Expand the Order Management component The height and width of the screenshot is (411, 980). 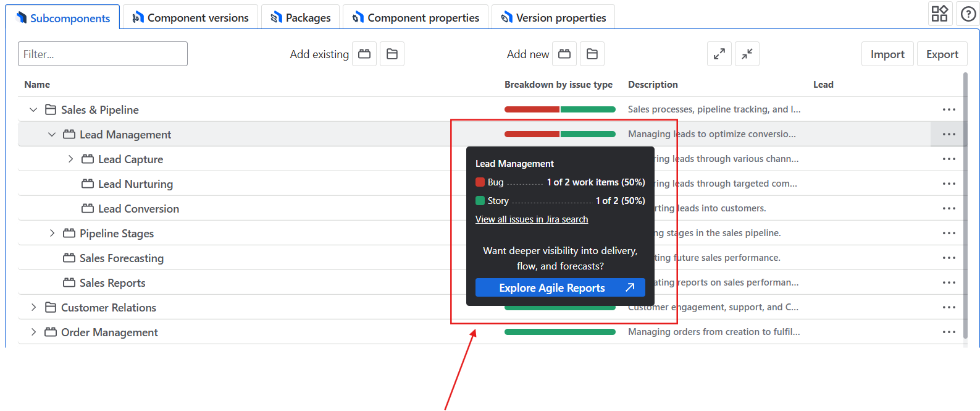coord(33,332)
